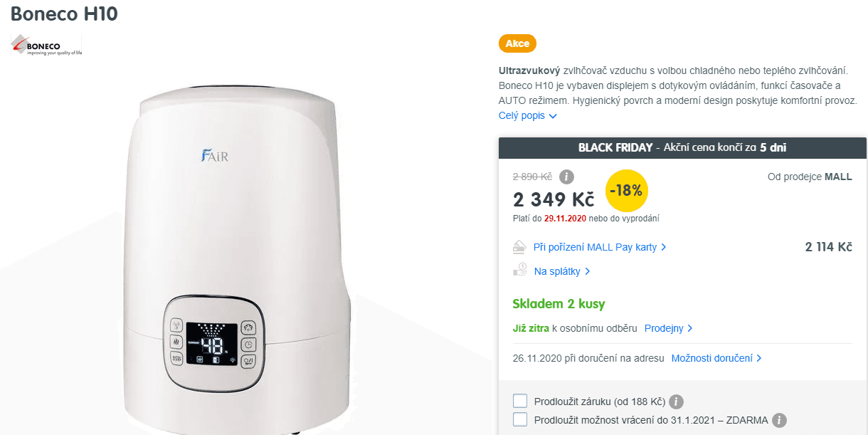Click the Boneco H10 product title
868x435 pixels.
click(65, 14)
